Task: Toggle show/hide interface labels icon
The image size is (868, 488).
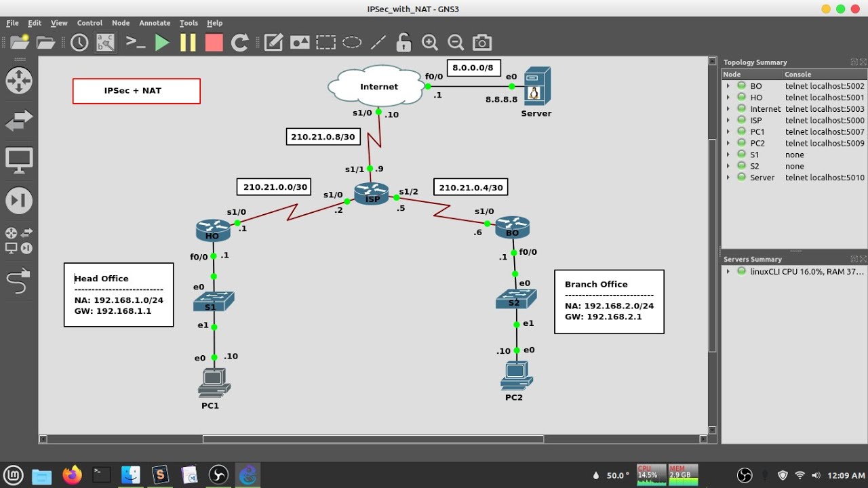Action: coord(105,43)
